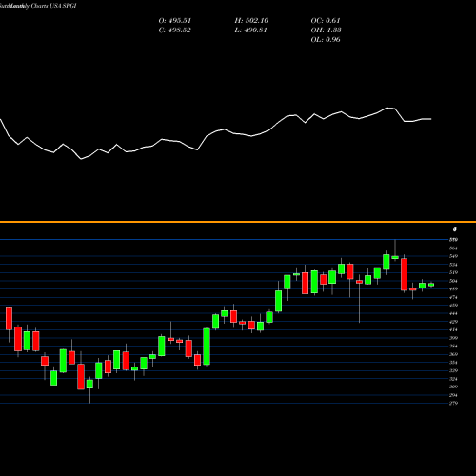Click the first red candlestick on the chart
This screenshot has height=476, width=476.
[x=9, y=319]
